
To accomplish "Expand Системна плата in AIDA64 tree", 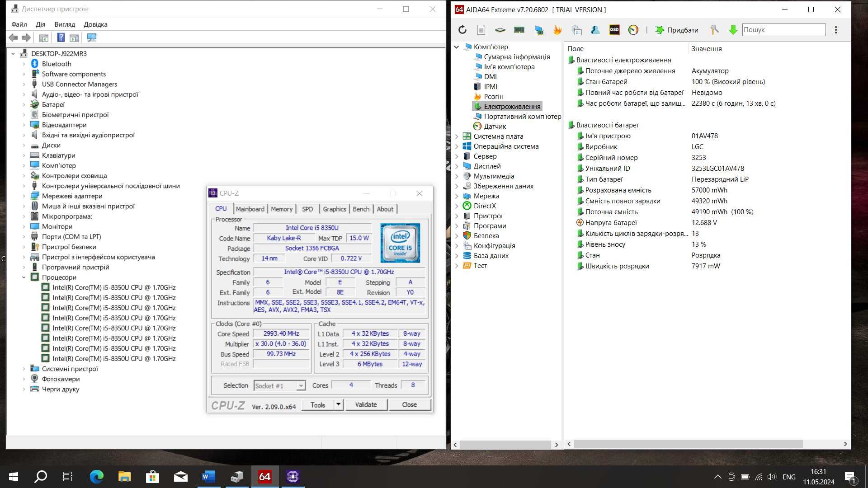I will (457, 136).
